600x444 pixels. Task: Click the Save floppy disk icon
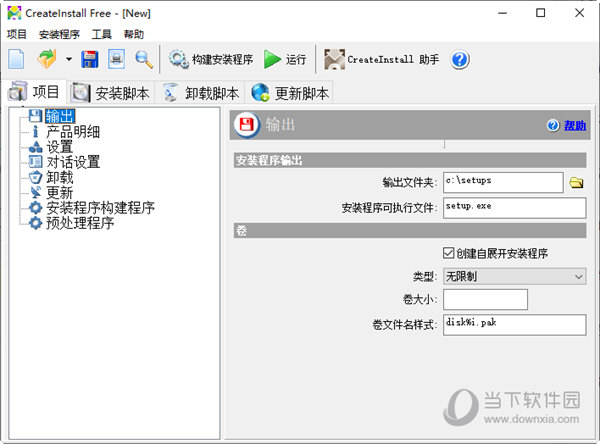point(90,59)
